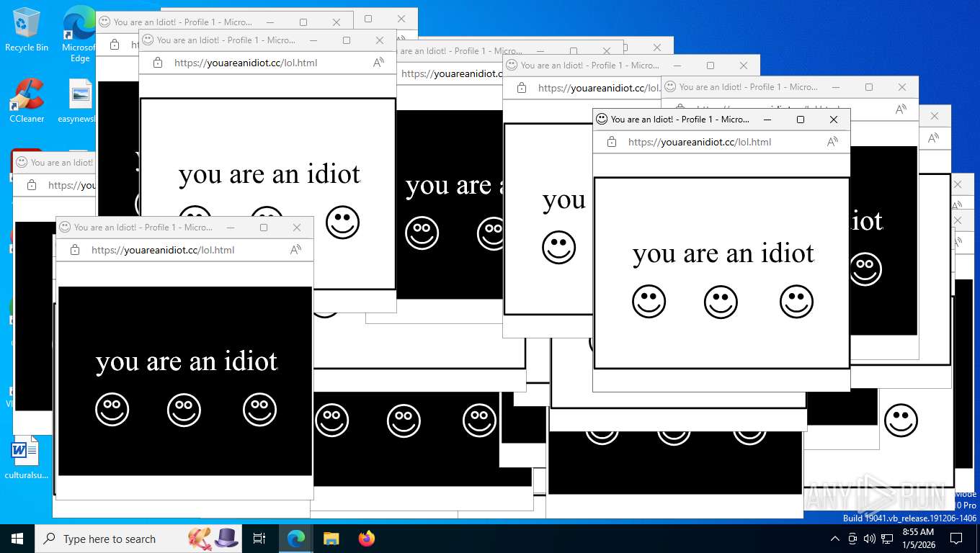Open the Windows Start menu
The image size is (980, 553).
[x=17, y=539]
